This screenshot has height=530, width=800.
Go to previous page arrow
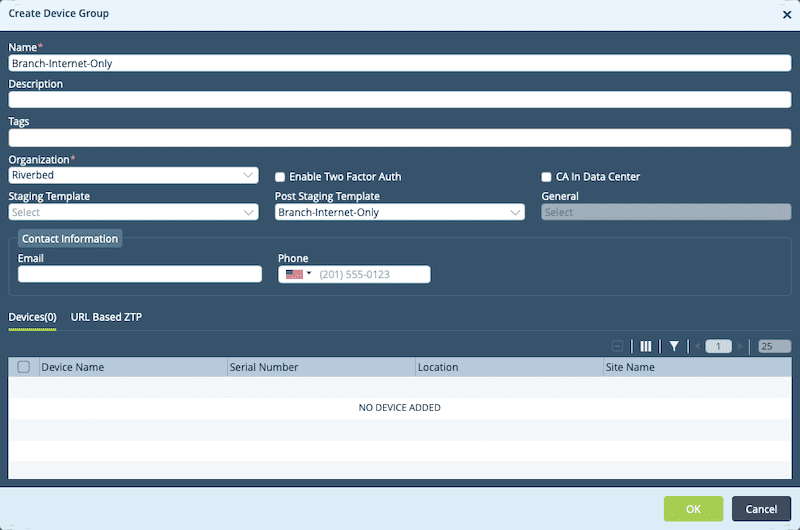click(697, 346)
